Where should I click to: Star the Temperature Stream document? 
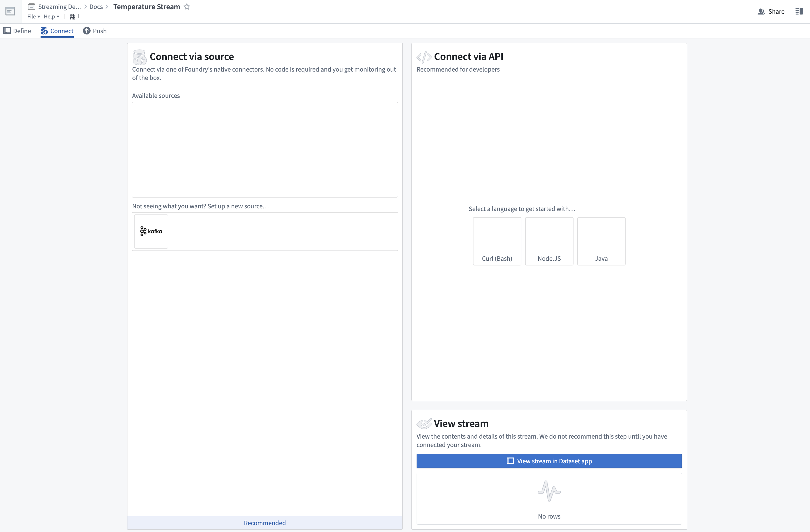pyautogui.click(x=186, y=7)
